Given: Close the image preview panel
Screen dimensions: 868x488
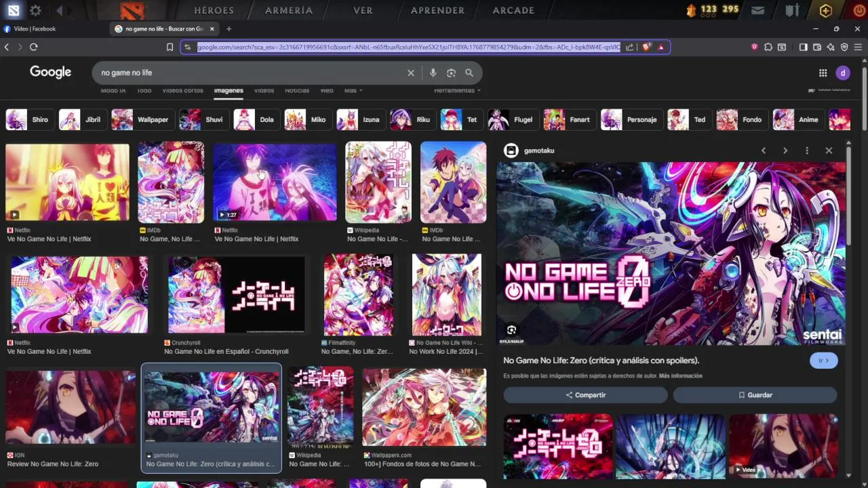Looking at the screenshot, I should click(x=829, y=150).
